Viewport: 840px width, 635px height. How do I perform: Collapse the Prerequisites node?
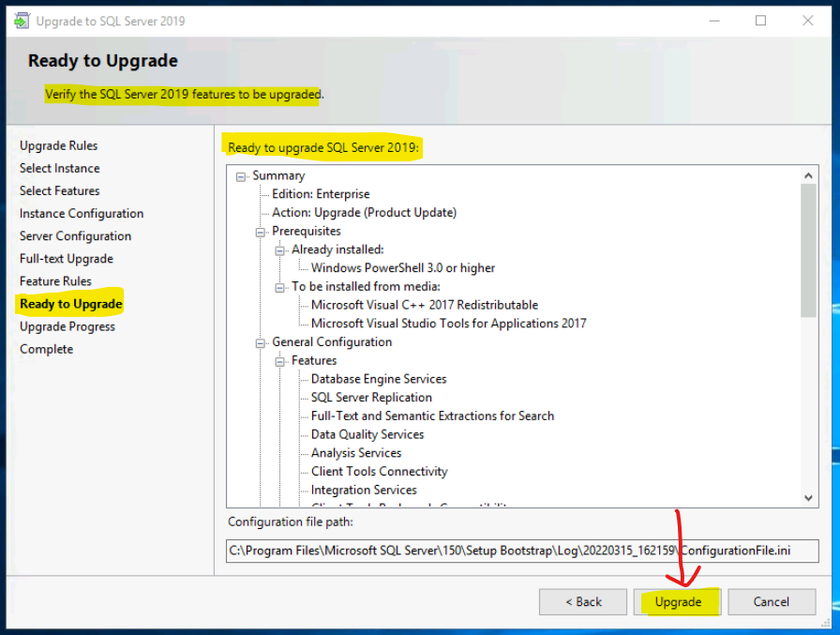(x=261, y=232)
